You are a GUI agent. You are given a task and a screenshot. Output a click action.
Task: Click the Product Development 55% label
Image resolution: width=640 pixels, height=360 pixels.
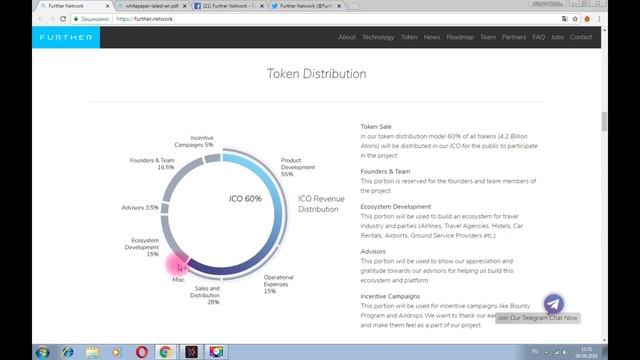pyautogui.click(x=298, y=167)
